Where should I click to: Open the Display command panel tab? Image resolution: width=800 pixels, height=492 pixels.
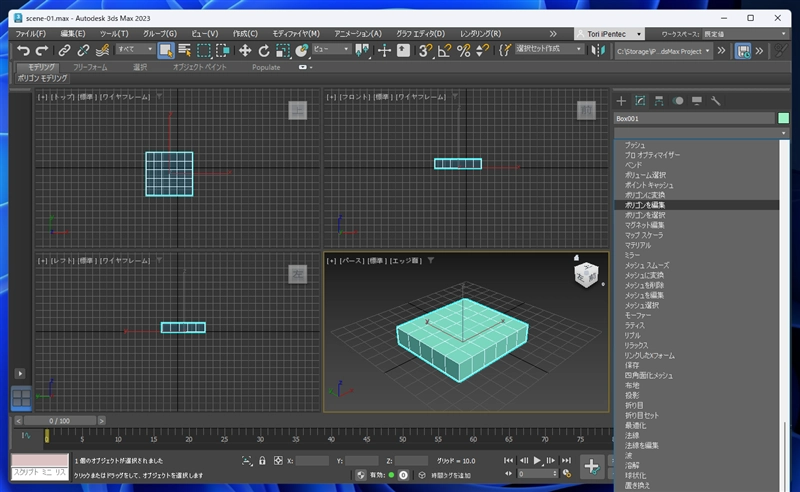pos(696,101)
